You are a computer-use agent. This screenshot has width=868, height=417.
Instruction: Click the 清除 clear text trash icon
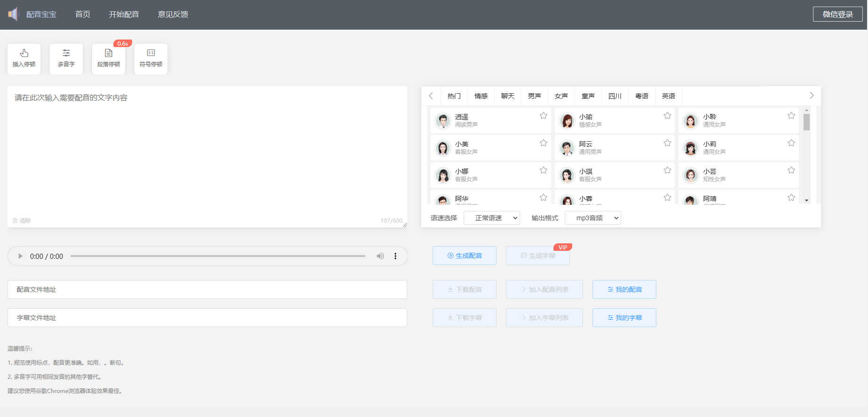click(x=15, y=221)
